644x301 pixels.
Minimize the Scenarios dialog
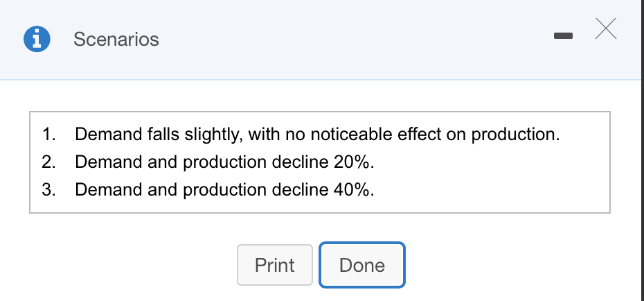563,36
